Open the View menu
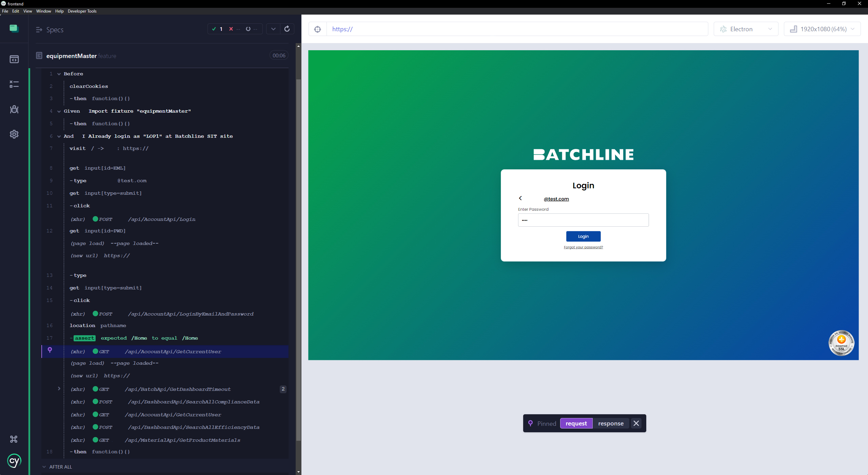The height and width of the screenshot is (475, 868). 27,11
